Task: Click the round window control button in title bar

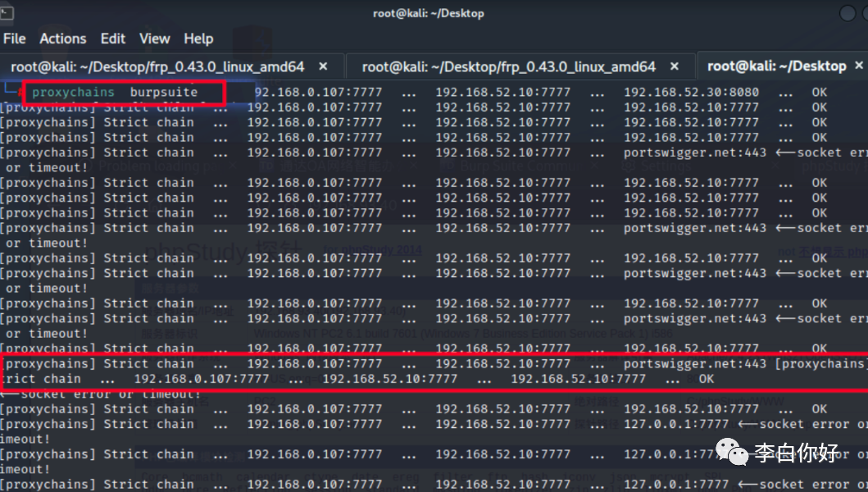Action: pyautogui.click(x=848, y=13)
